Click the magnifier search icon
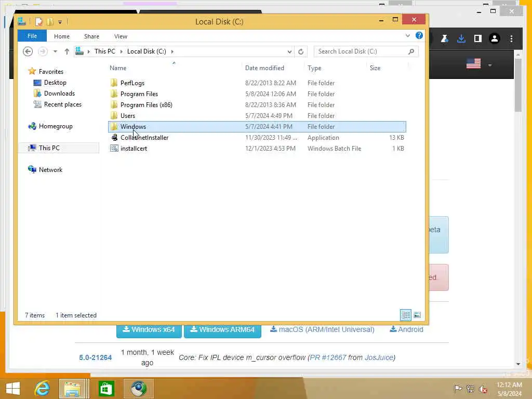532x399 pixels. (x=411, y=51)
